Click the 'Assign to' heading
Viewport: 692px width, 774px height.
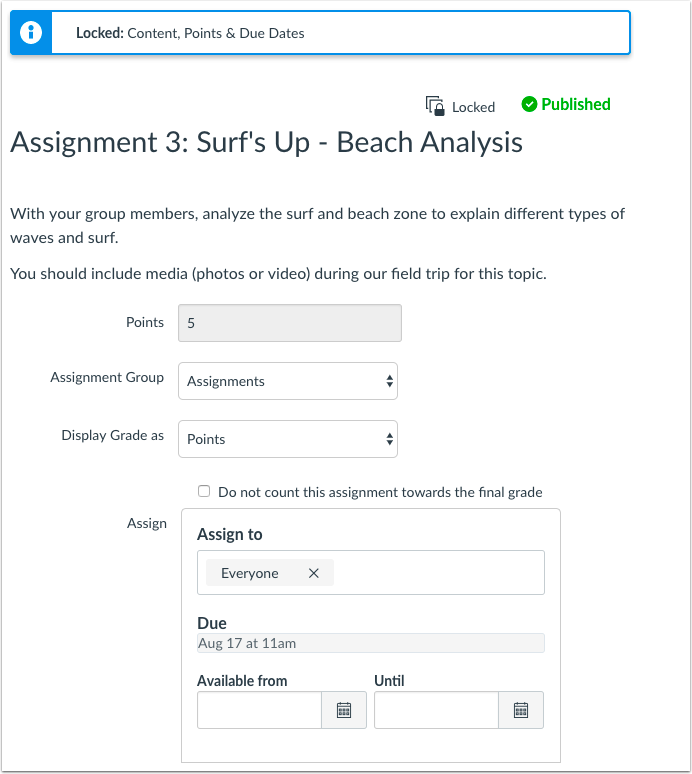coord(230,534)
